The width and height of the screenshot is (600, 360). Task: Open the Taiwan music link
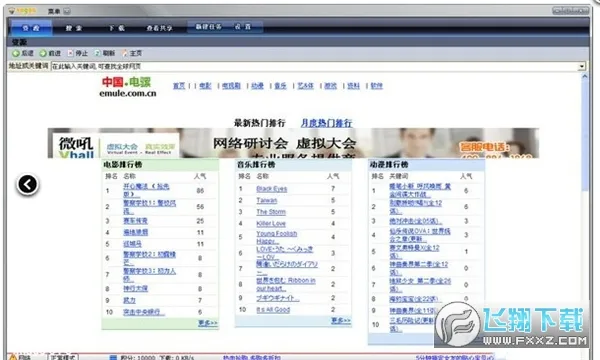point(267,200)
